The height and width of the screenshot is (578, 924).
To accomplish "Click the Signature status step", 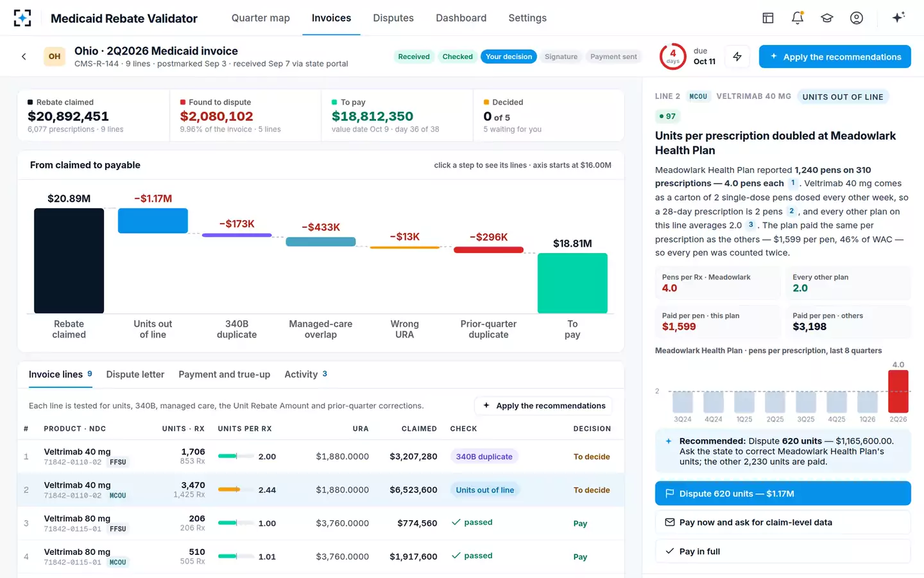I will tap(561, 57).
